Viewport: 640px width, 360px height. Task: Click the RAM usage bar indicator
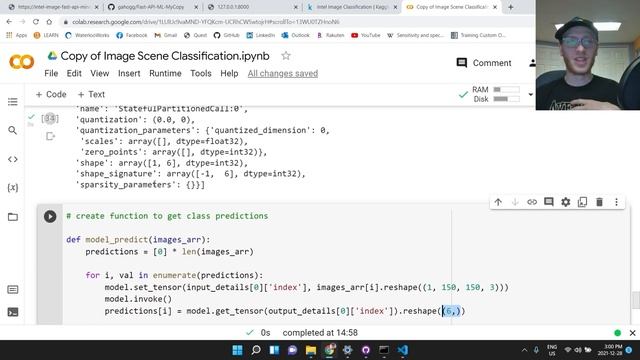[x=506, y=89]
